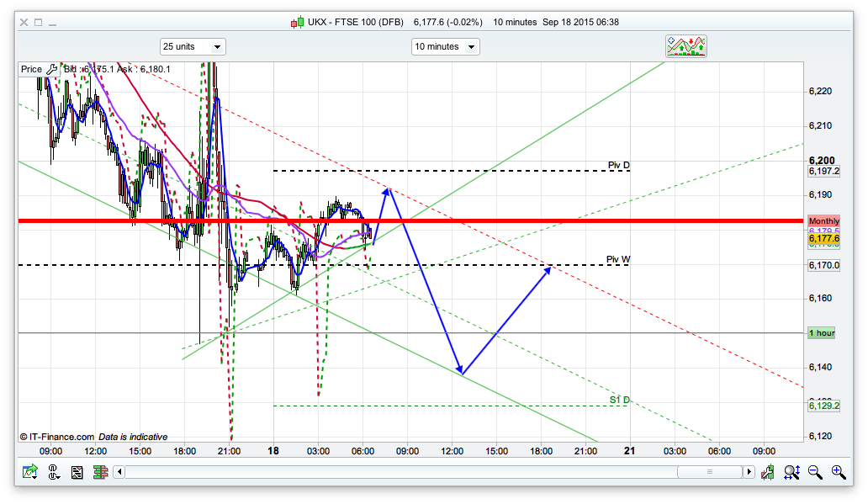Select the green 1 hour level label
Image resolution: width=868 pixels, height=504 pixels.
[x=821, y=333]
